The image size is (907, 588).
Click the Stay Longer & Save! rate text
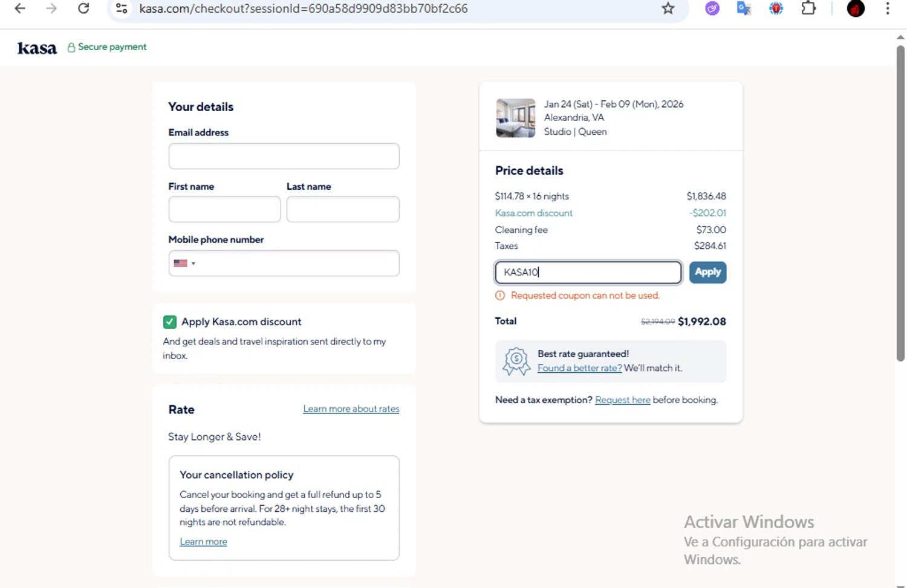point(215,437)
